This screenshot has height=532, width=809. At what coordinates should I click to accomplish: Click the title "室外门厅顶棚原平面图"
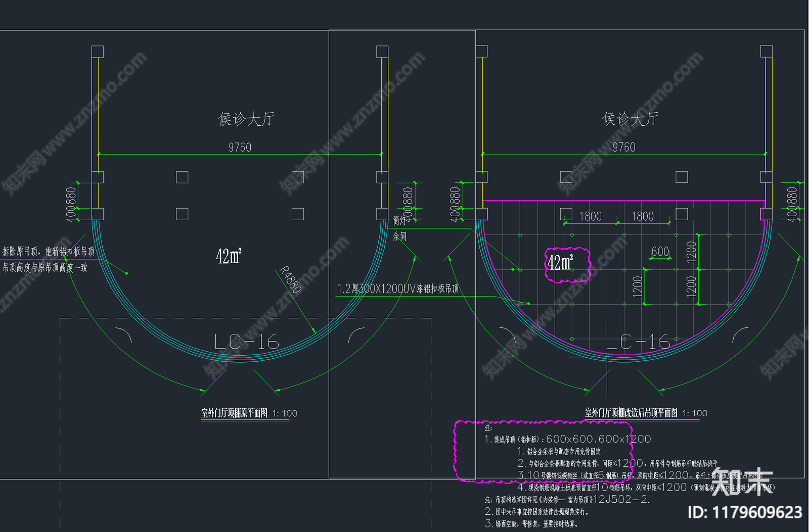click(234, 413)
